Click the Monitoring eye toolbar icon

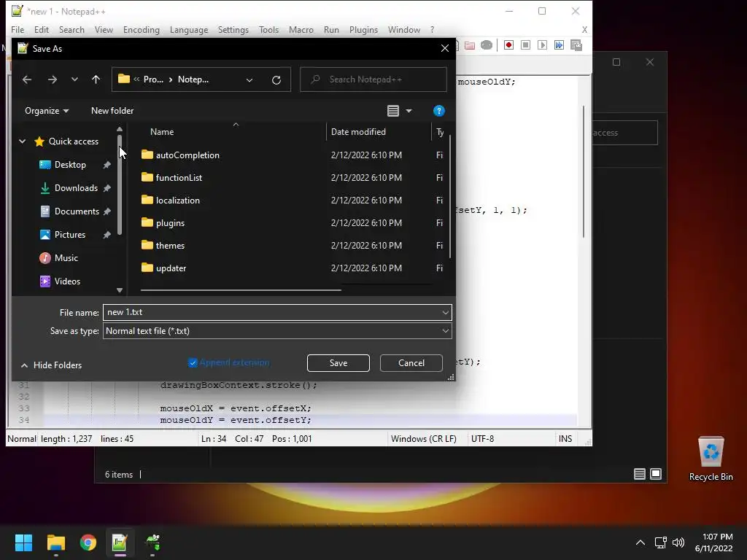click(487, 45)
